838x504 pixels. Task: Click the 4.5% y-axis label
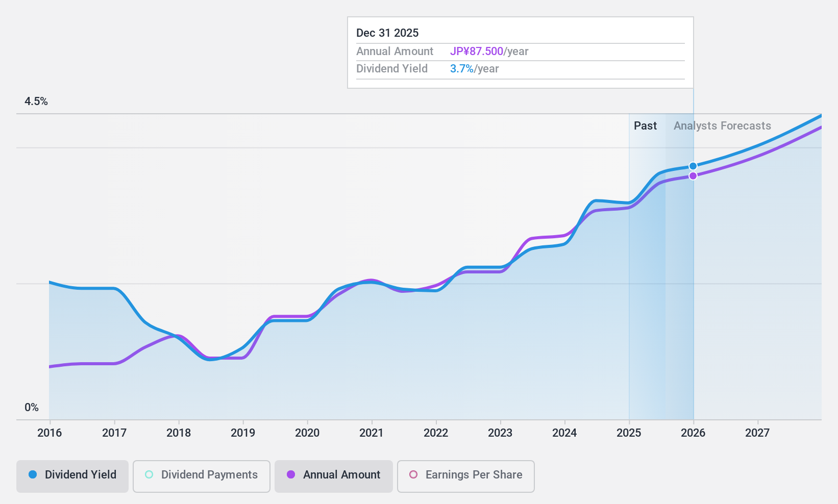point(36,102)
